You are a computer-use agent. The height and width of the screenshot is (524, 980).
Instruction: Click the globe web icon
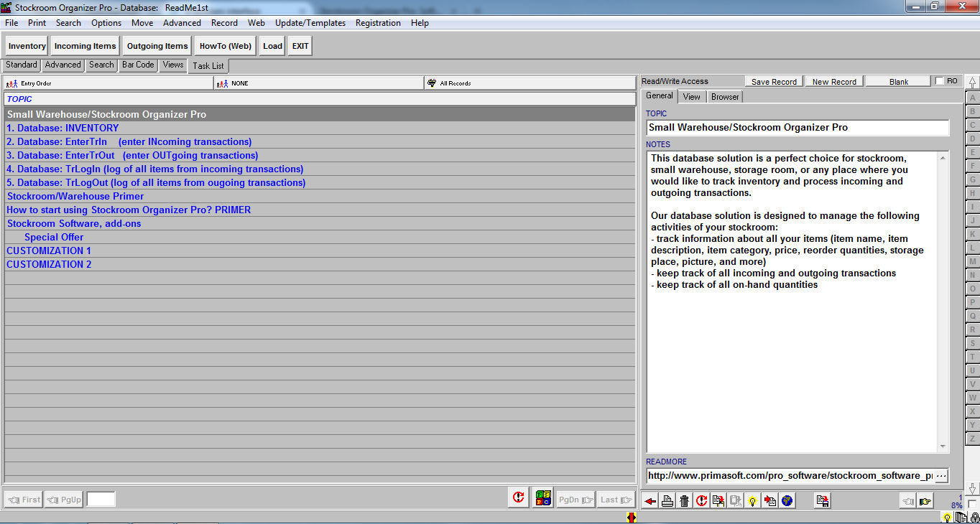tap(787, 501)
